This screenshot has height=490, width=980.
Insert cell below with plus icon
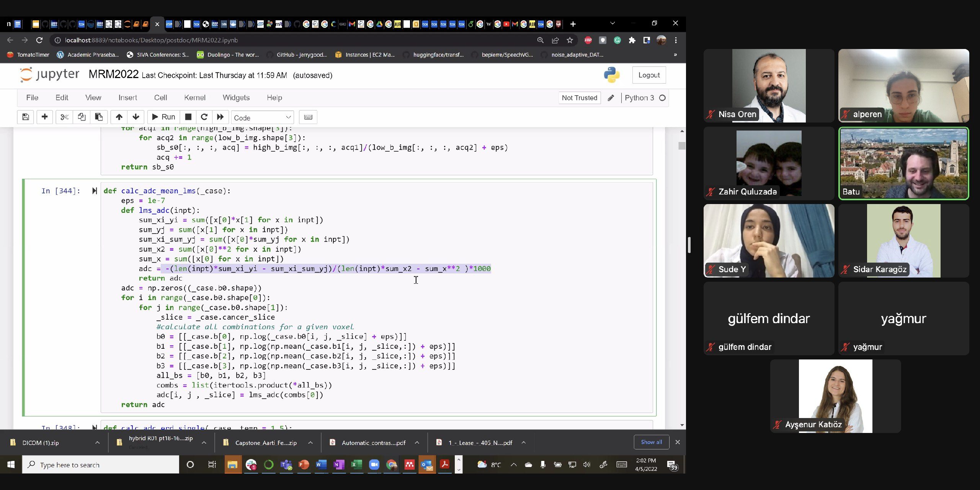point(44,117)
